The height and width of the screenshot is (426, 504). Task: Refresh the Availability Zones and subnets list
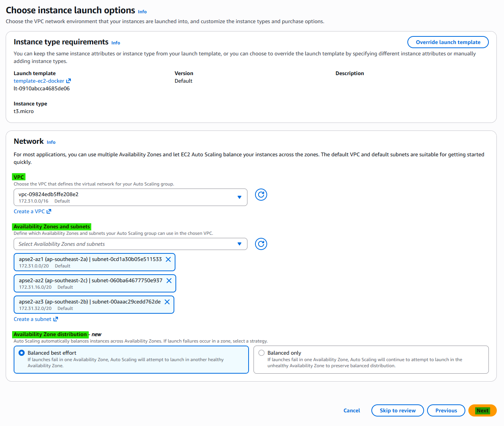click(x=261, y=244)
